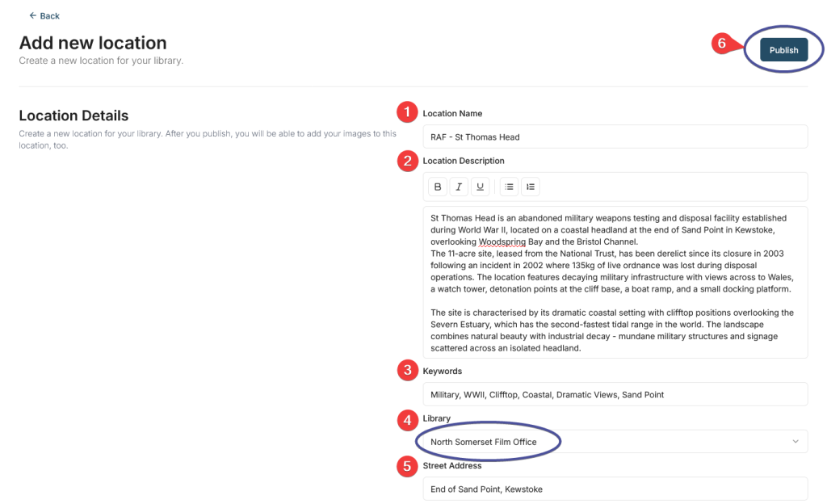
Task: Expand the Library dropdown chevron
Action: (x=795, y=442)
